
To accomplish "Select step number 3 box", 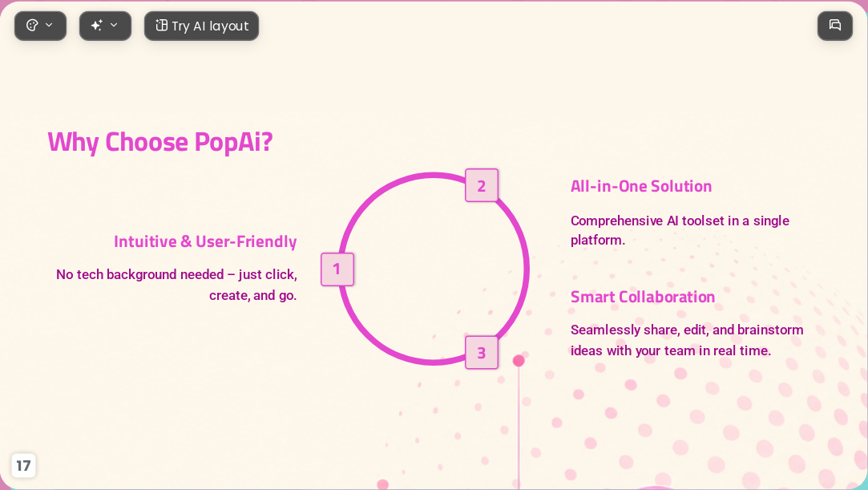I will pos(482,352).
